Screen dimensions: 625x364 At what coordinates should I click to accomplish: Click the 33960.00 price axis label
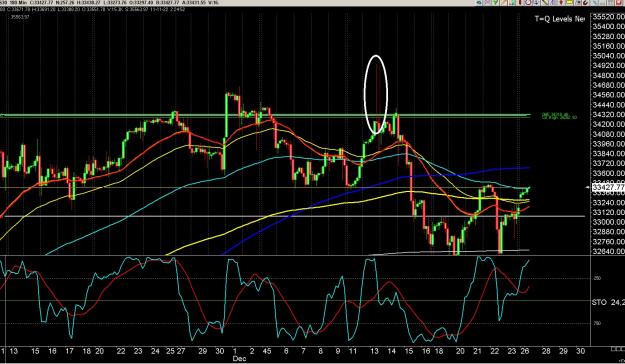point(609,144)
